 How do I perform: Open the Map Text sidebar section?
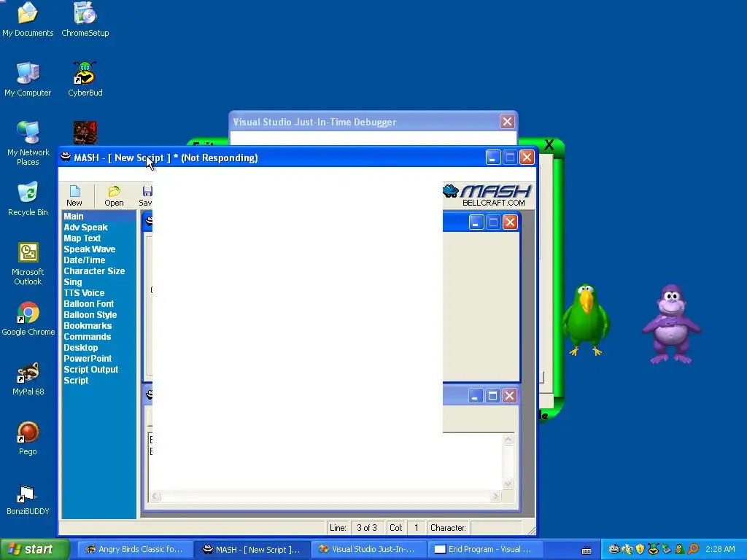(x=82, y=238)
